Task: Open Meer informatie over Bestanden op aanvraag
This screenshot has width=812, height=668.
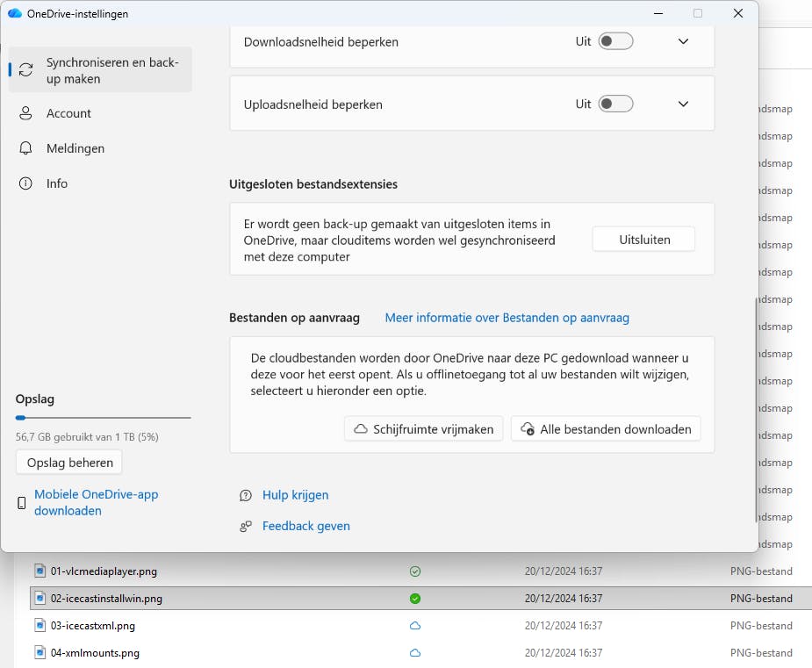Action: click(x=507, y=318)
